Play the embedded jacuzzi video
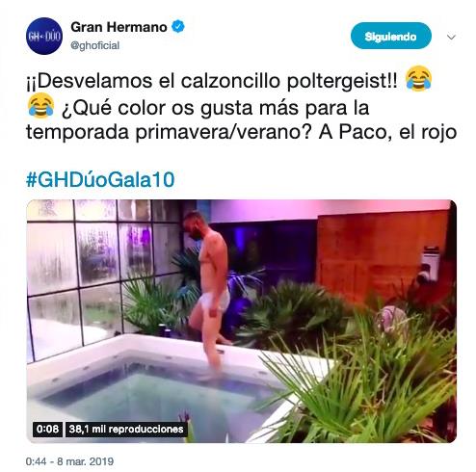The height and width of the screenshot is (472, 476). 241,321
